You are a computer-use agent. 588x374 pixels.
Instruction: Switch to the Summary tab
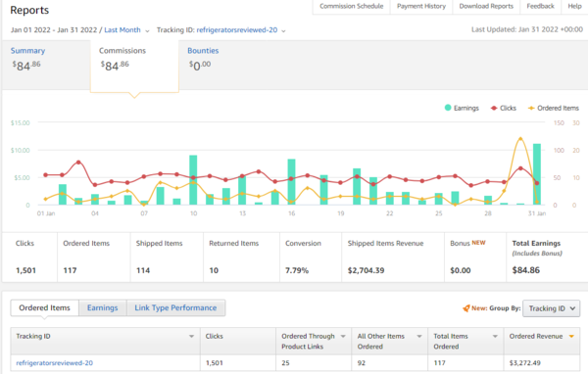27,51
